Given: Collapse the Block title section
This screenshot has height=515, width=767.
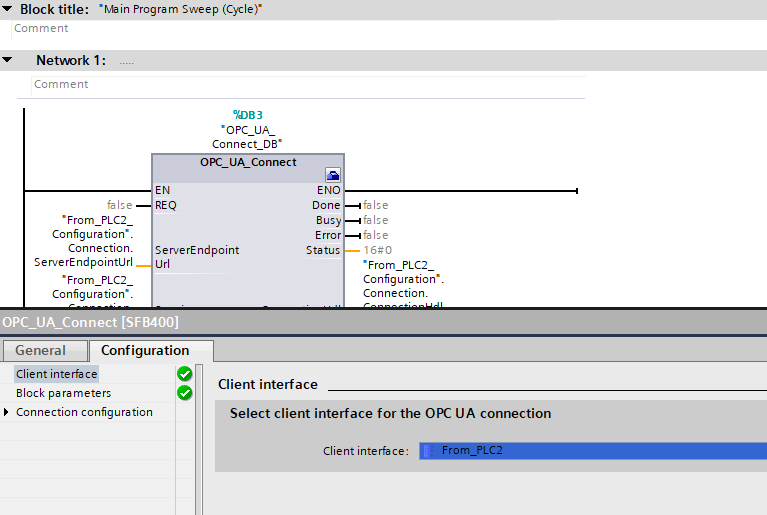Looking at the screenshot, I should [x=8, y=8].
